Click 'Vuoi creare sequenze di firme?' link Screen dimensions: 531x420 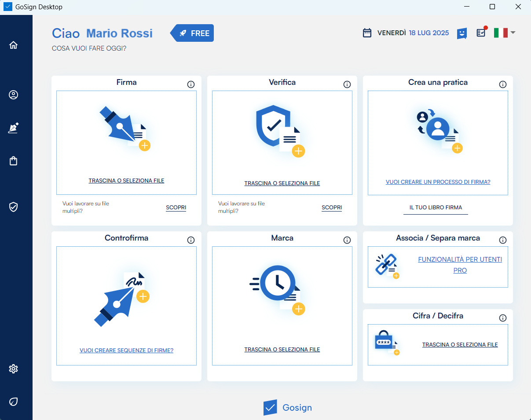(126, 351)
